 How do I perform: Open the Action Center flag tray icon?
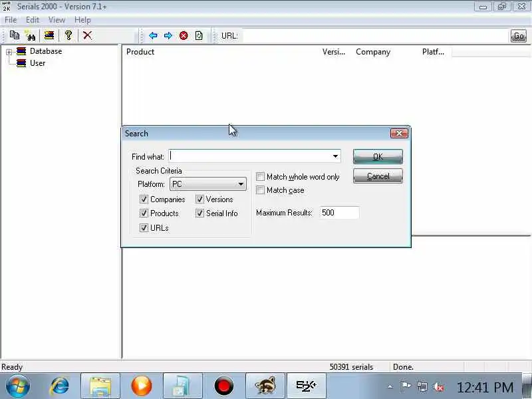406,386
